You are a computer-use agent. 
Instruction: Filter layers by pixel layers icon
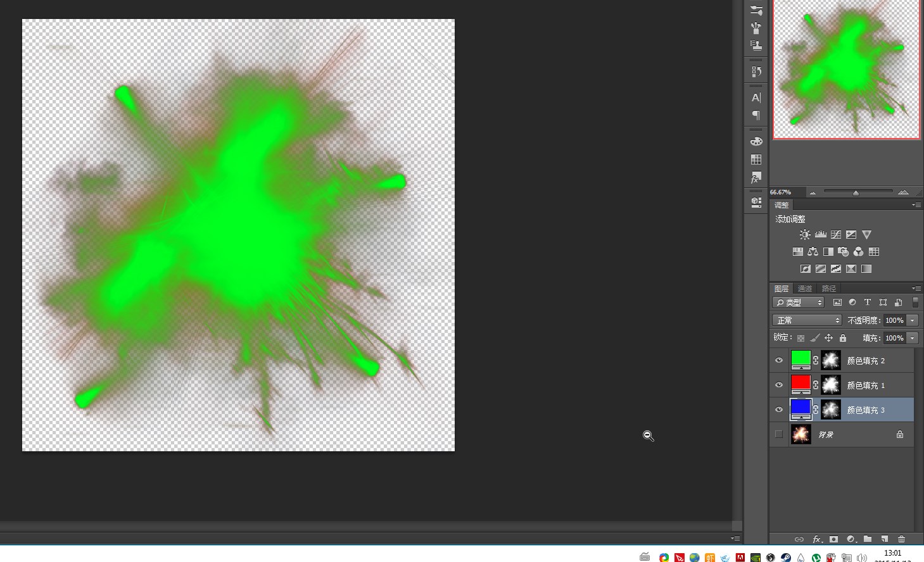point(837,303)
